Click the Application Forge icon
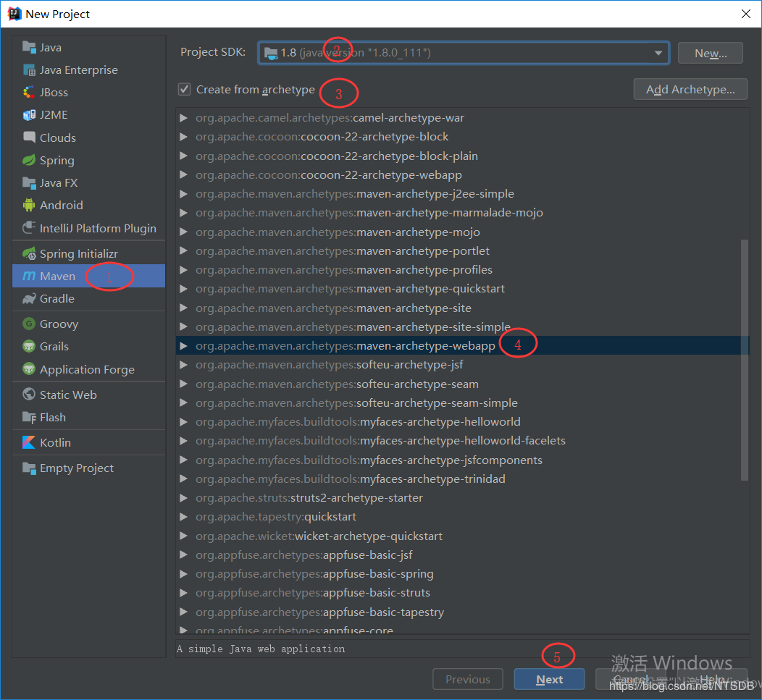The image size is (762, 700). click(29, 369)
